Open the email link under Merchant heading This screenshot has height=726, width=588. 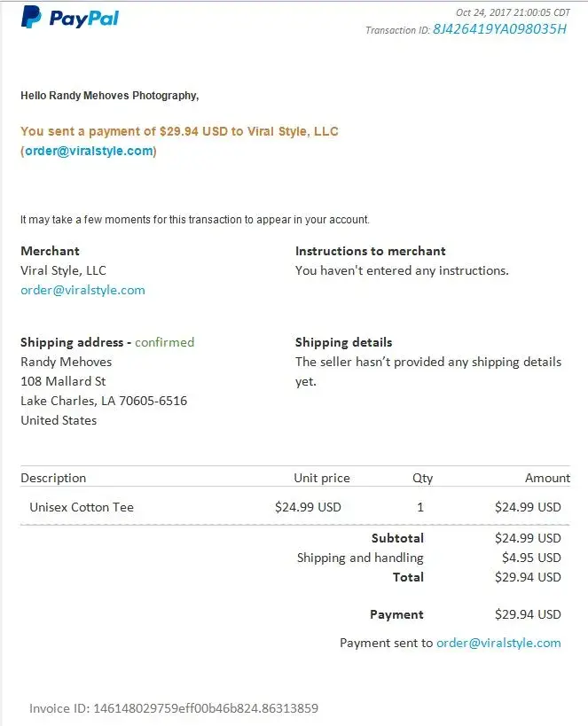[82, 290]
